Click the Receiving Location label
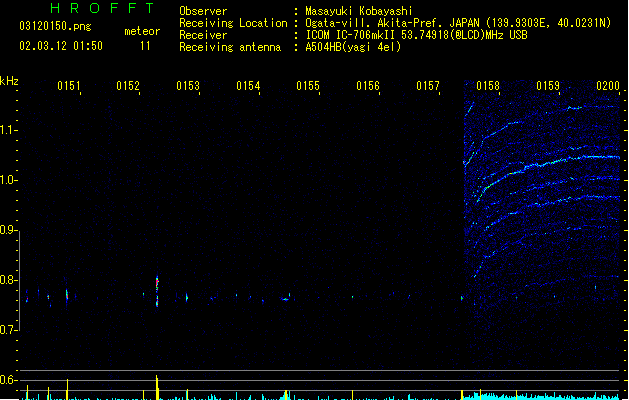Screen dimensions: 629x400 pyautogui.click(x=233, y=23)
